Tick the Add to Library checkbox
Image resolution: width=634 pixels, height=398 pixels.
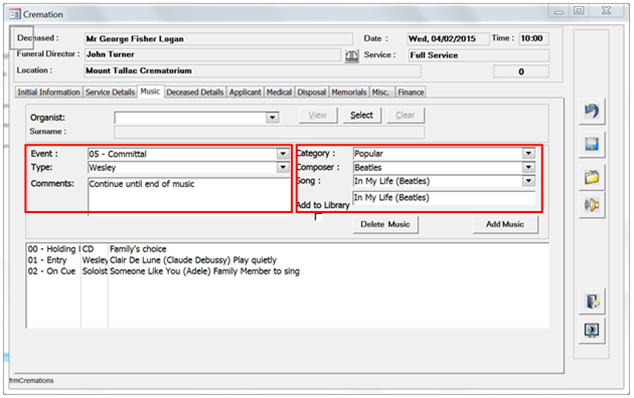tap(319, 217)
